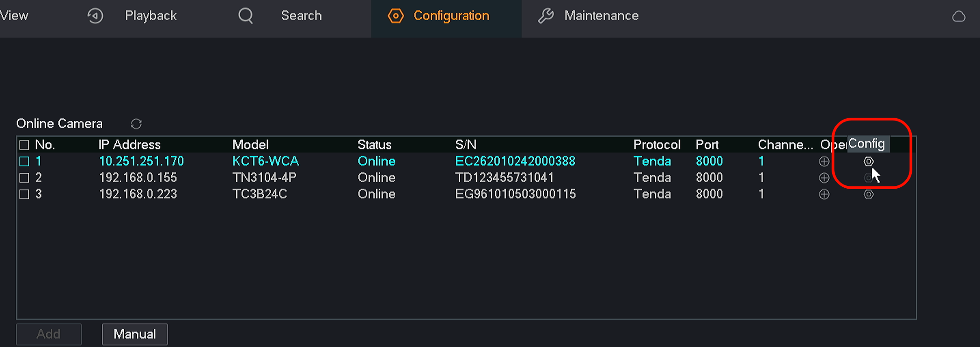The height and width of the screenshot is (347, 980).
Task: Open config gear for TC3B24C camera
Action: click(x=868, y=194)
